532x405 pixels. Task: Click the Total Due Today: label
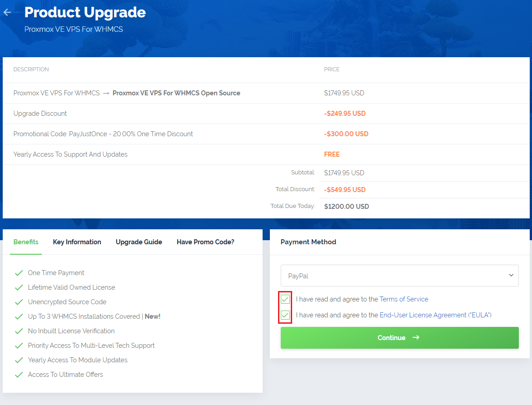pyautogui.click(x=293, y=206)
